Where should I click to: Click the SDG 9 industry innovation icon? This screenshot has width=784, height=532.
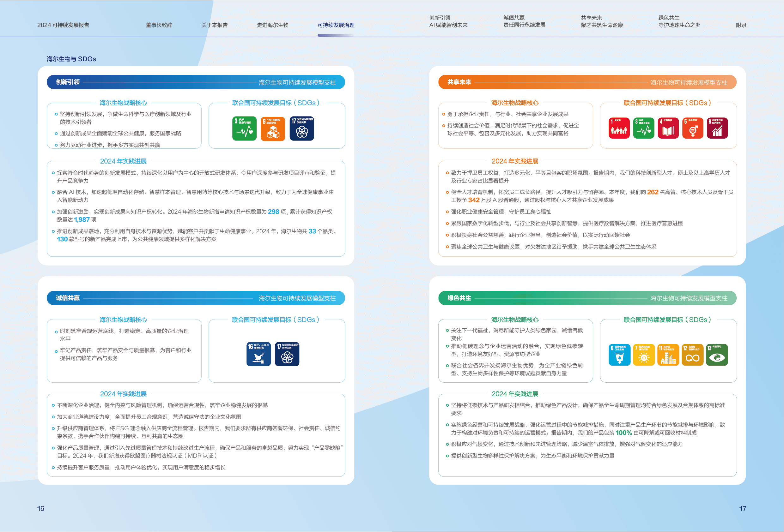click(x=273, y=129)
